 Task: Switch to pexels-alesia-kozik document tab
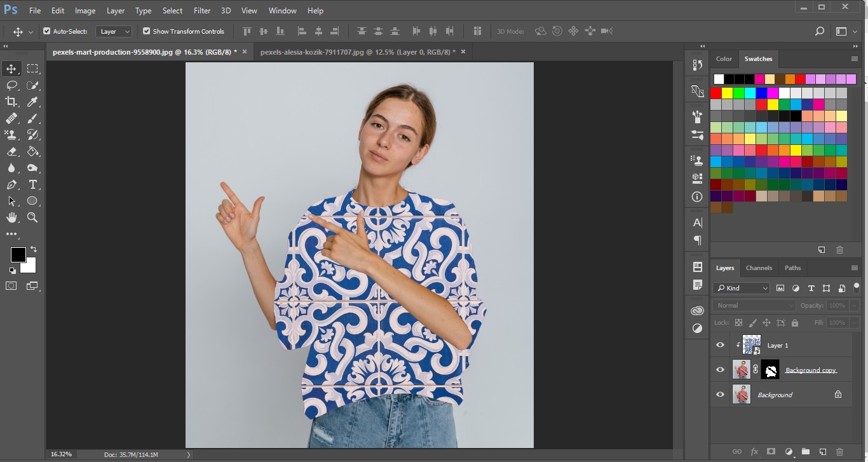click(x=356, y=52)
